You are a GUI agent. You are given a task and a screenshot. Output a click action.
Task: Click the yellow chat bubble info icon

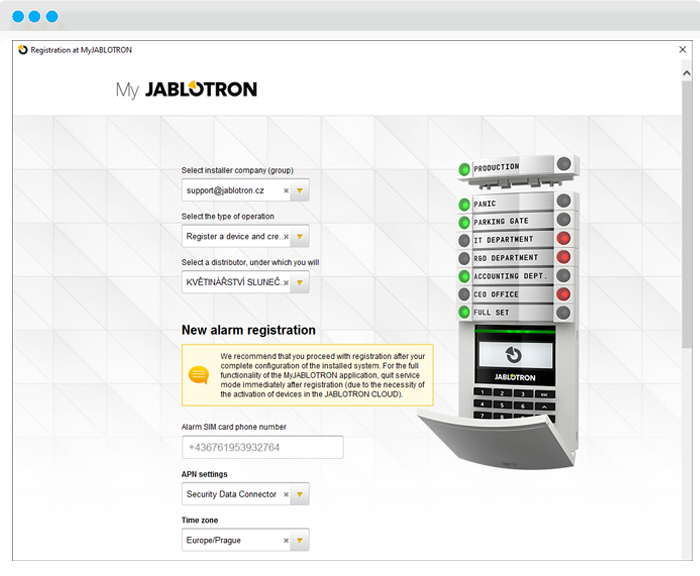199,375
